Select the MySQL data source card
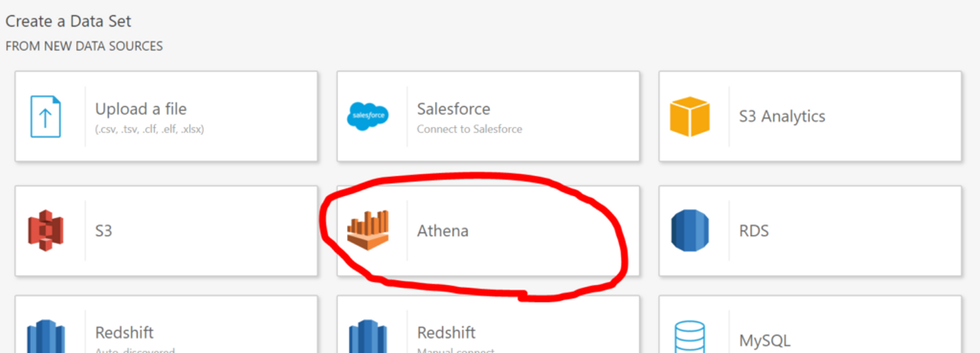The height and width of the screenshot is (353, 980). point(810,324)
